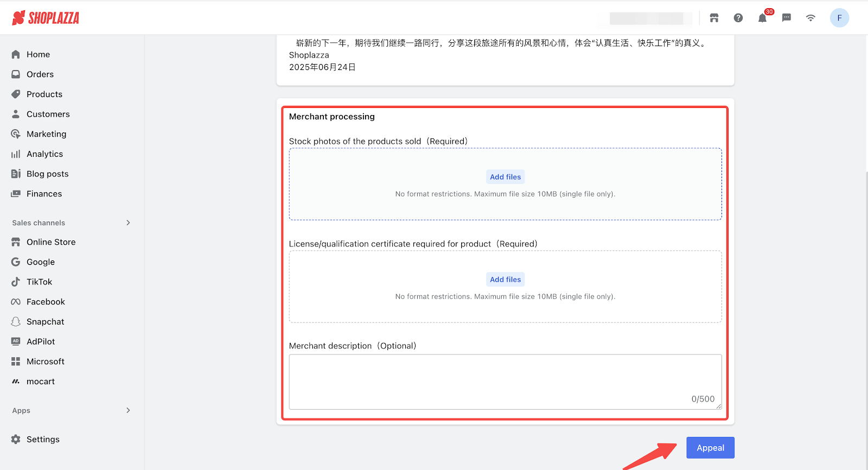Submit the Appeal button
Viewport: 868px width, 470px height.
pyautogui.click(x=710, y=448)
